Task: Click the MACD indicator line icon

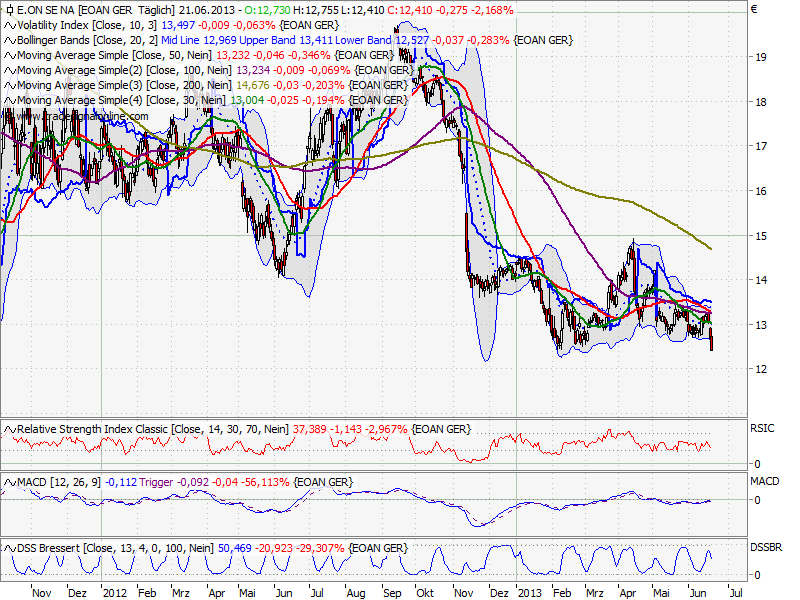Action: [10, 481]
